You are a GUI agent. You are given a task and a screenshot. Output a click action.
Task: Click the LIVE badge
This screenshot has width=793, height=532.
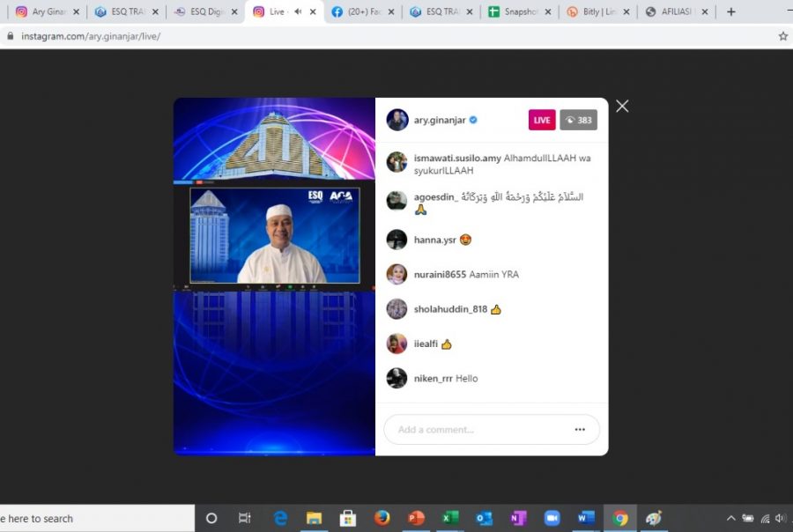click(542, 120)
